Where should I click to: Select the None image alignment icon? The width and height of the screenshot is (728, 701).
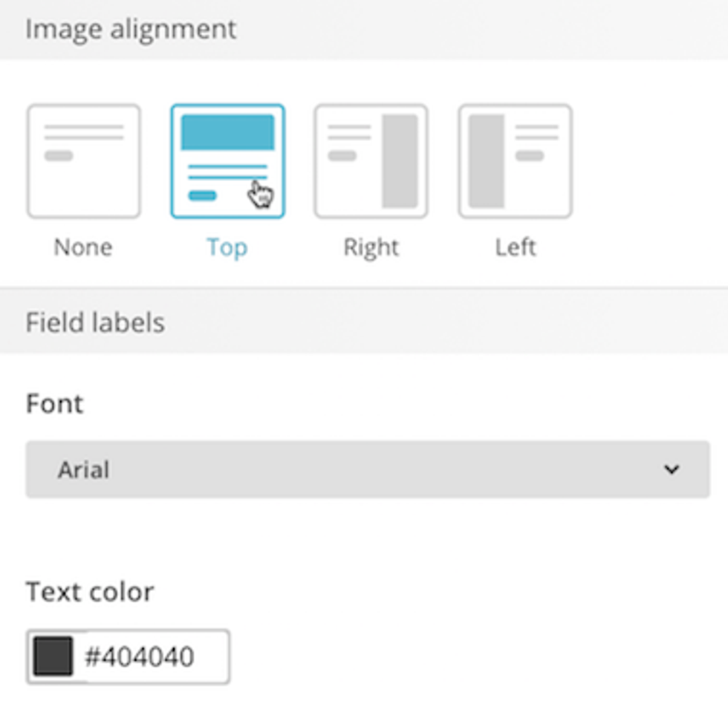(x=83, y=161)
